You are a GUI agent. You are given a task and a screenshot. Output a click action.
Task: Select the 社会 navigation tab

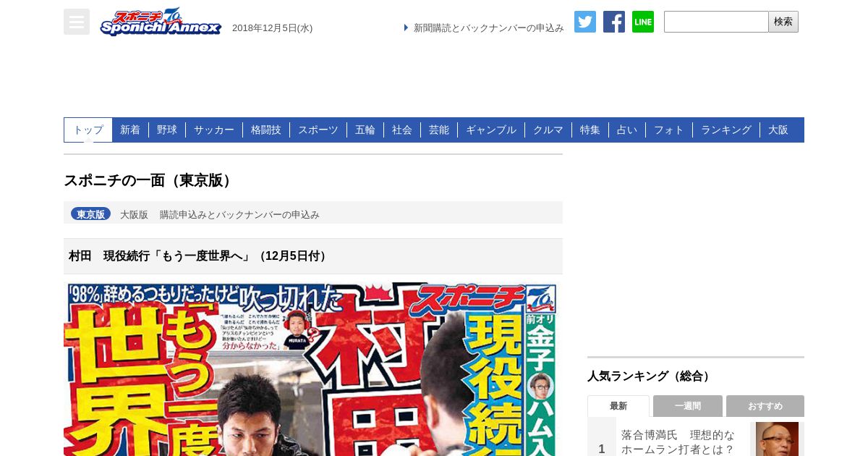tap(402, 130)
